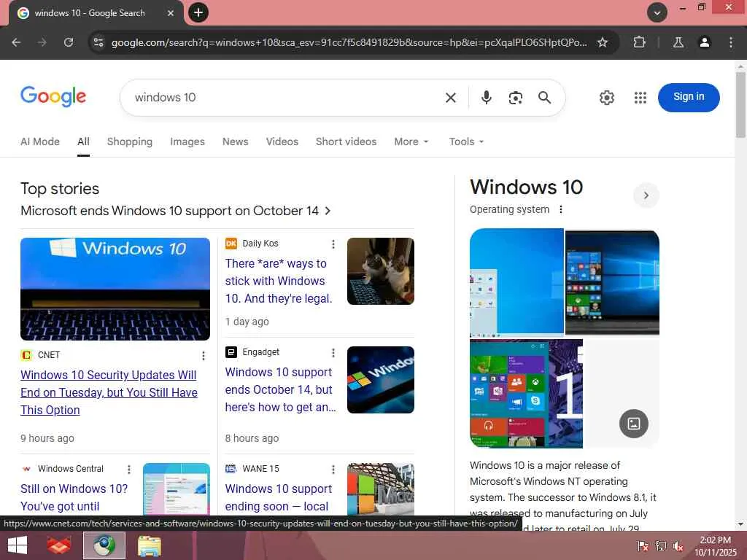Open File Explorer from the taskbar
This screenshot has width=747, height=560.
coord(149,545)
